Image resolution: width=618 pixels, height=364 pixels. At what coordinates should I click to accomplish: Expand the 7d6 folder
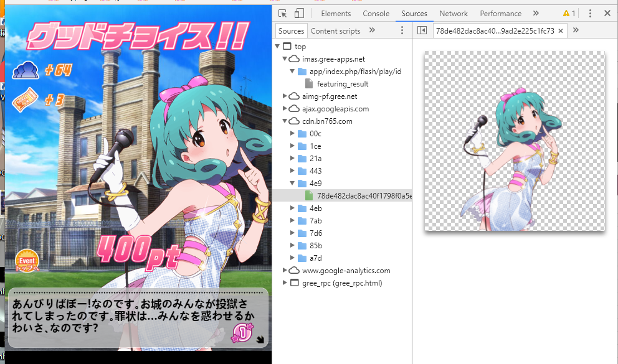coord(292,233)
